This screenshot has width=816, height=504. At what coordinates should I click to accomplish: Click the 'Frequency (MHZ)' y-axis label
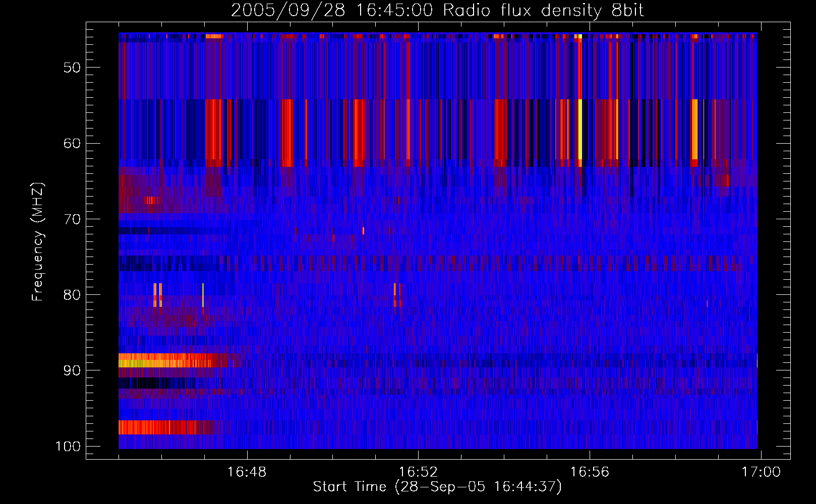[38, 242]
